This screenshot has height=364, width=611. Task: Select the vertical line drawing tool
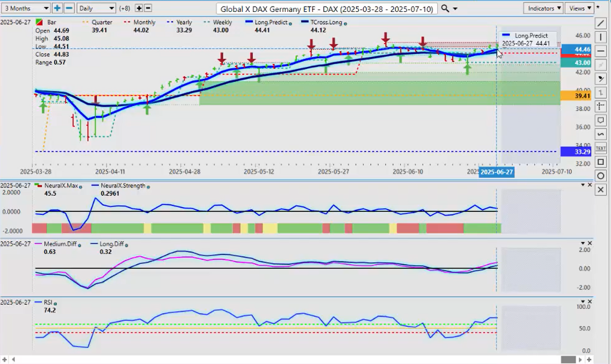pyautogui.click(x=601, y=37)
